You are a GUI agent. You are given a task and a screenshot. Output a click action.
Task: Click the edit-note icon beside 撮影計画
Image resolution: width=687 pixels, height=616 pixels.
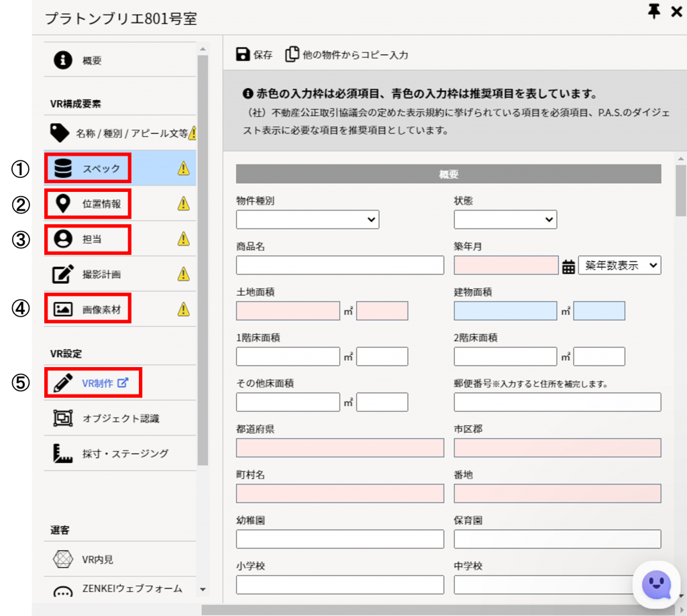point(63,274)
